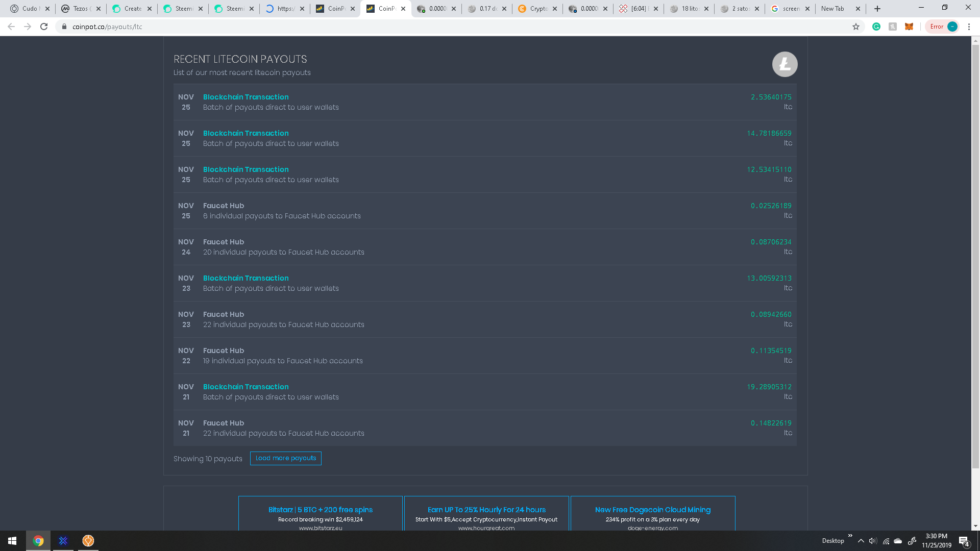Open the MetaMask fox extension
Image resolution: width=980 pixels, height=551 pixels.
[x=909, y=27]
